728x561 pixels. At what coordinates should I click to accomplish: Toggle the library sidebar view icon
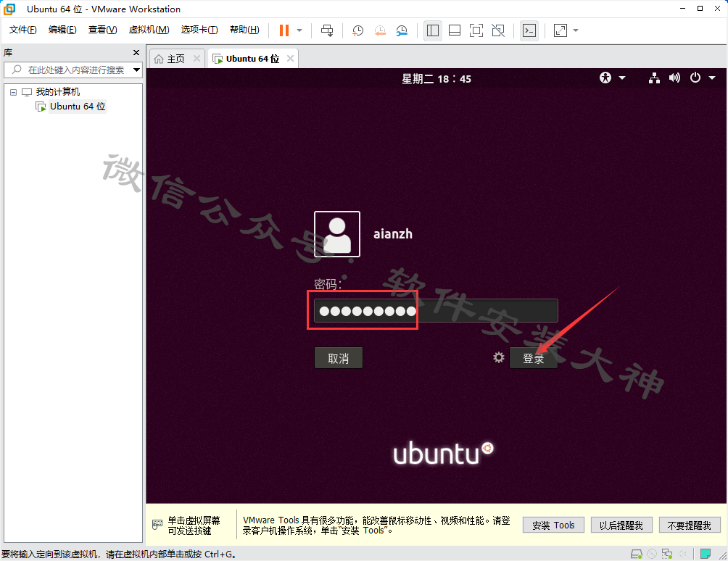[x=433, y=30]
